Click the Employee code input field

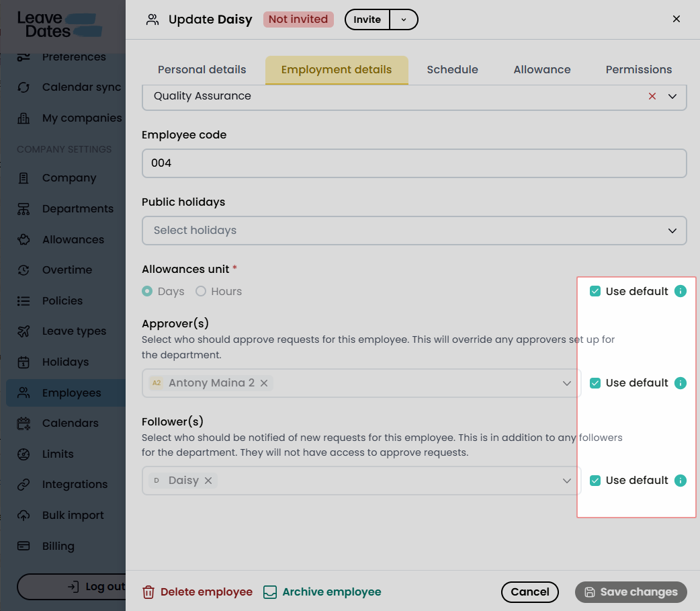point(414,163)
